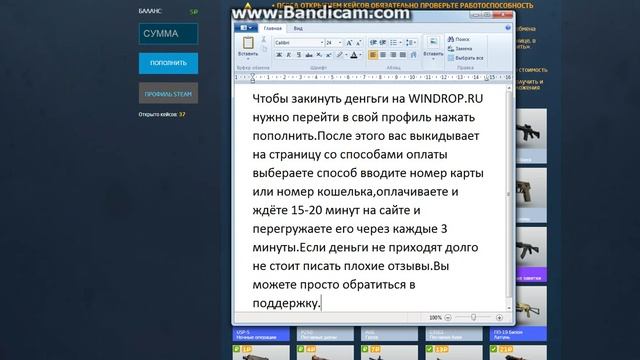Image resolution: width=640 pixels, height=360 pixels.
Task: Click the ruler left indent marker
Action: 253,78
